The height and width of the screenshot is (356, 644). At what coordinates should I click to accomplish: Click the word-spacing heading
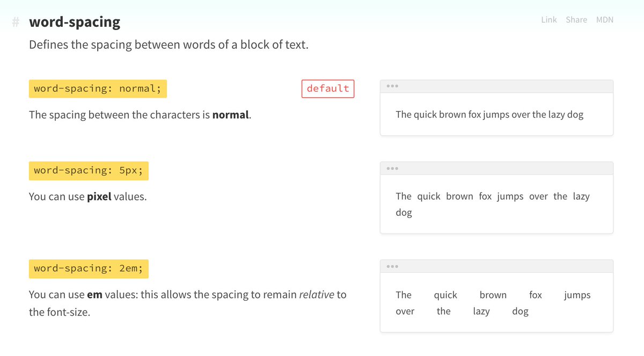75,22
